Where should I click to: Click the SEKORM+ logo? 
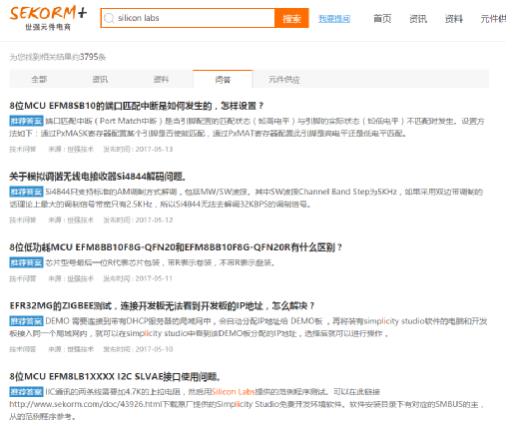[48, 18]
